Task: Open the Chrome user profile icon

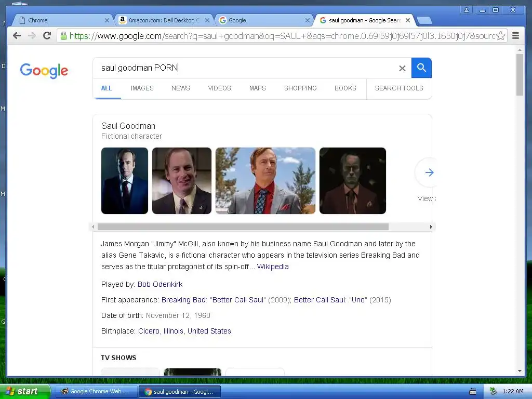Action: [x=467, y=10]
